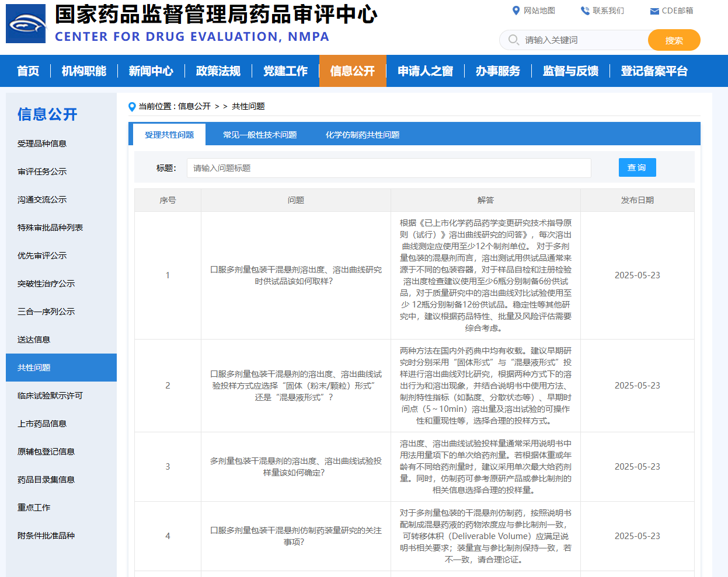Viewport: 728px width, 577px height.
Task: Open 突破性治疗公示 in the sidebar
Action: point(46,284)
